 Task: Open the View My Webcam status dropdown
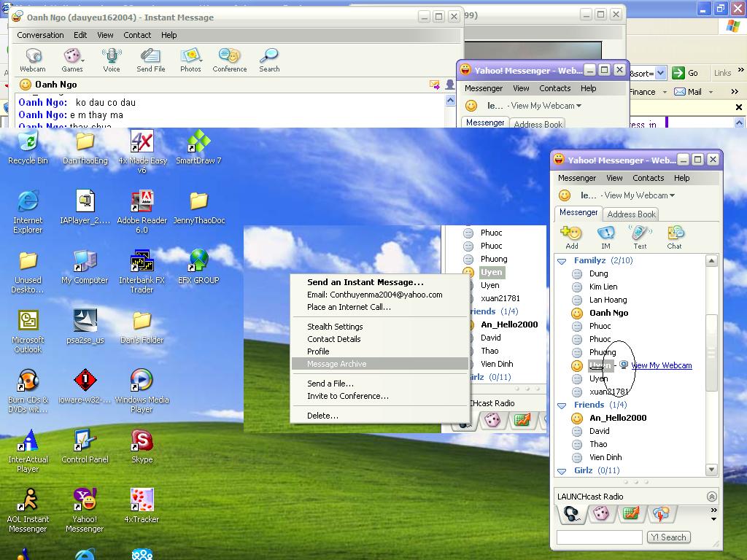pos(672,195)
